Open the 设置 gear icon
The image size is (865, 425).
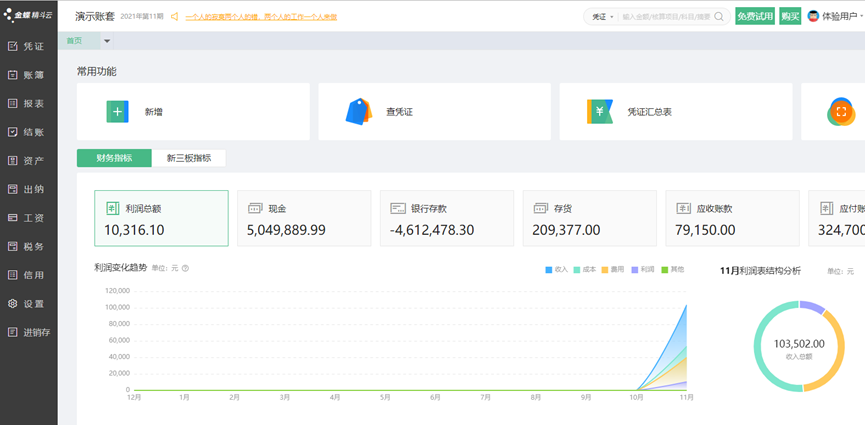pos(13,304)
